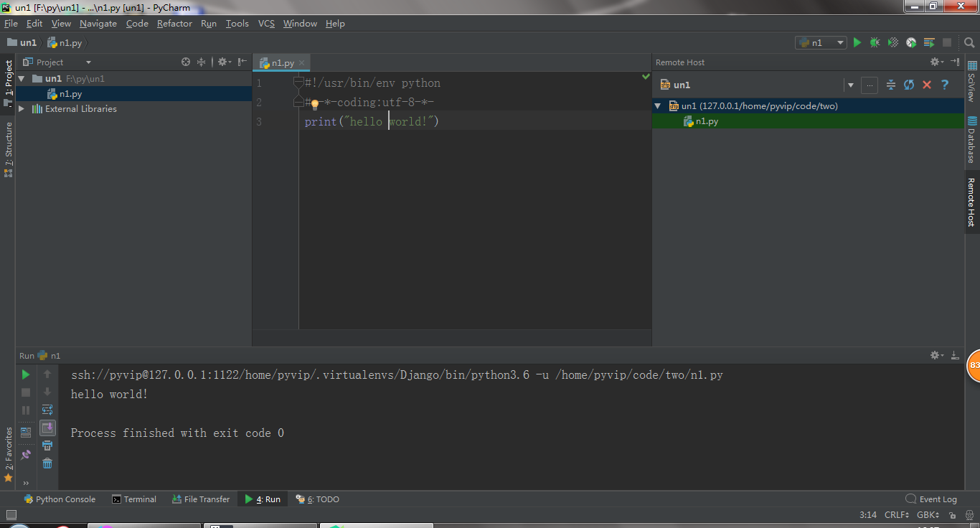Toggle soft-wrap in the Run console
Screen dimensions: 980x528
click(47, 410)
